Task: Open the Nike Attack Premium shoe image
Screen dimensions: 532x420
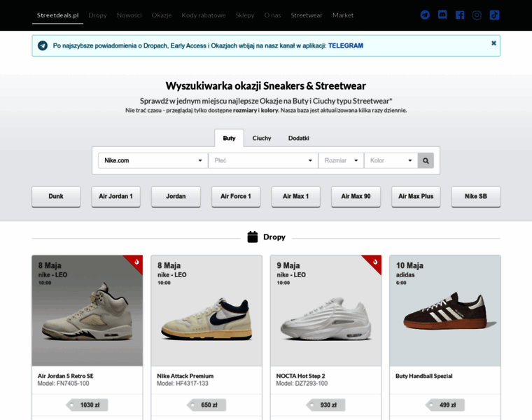Action: coord(206,310)
